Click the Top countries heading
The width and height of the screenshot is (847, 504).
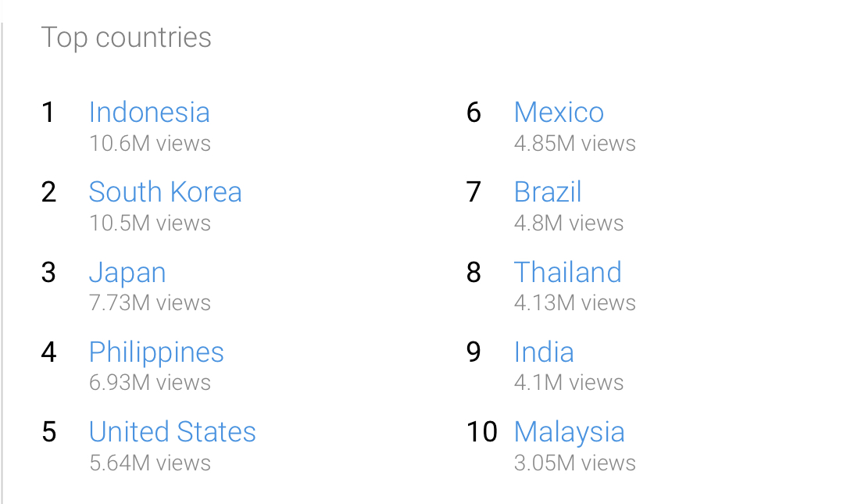127,38
